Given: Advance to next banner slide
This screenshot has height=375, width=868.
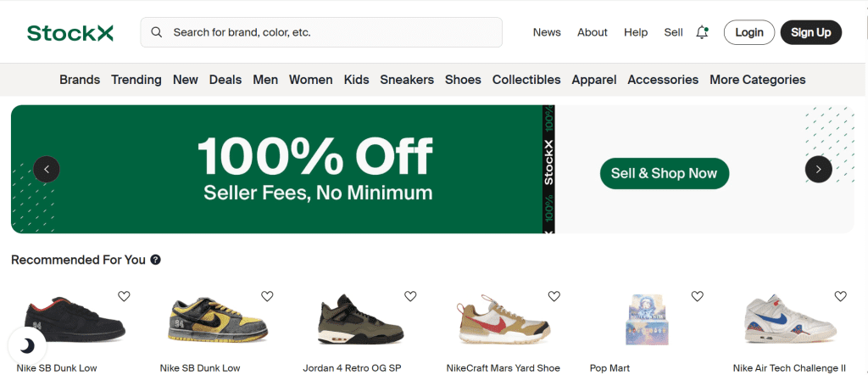Looking at the screenshot, I should [818, 170].
